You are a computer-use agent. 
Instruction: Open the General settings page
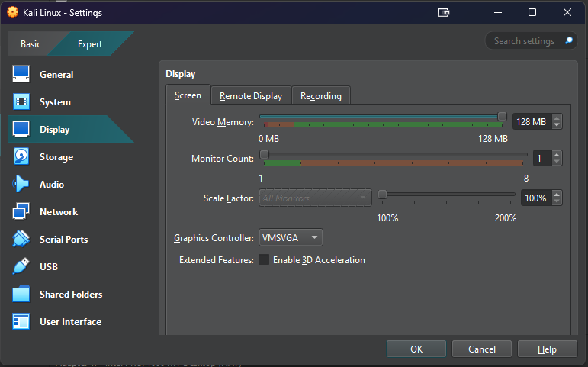point(56,74)
